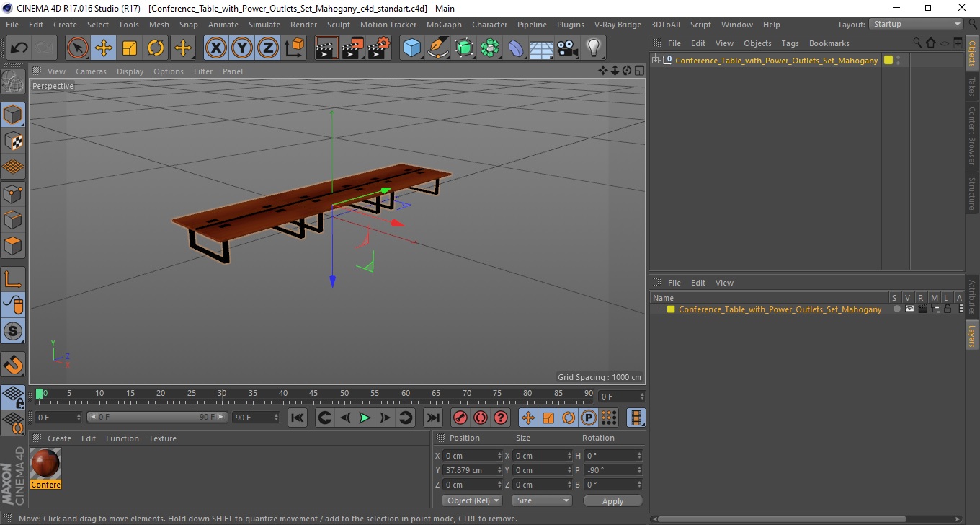Open the Size mode dropdown
Viewport: 980px width, 525px height.
[541, 500]
